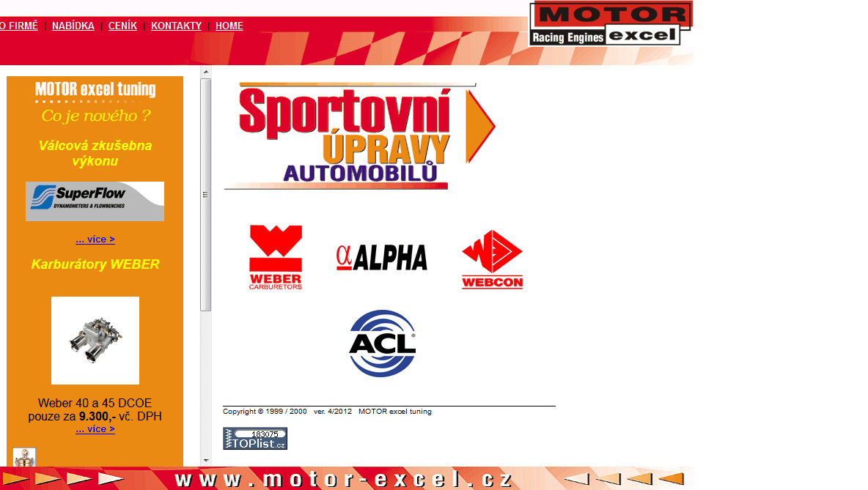Click the Válcová zkušebna výkonu heading
The width and height of the screenshot is (868, 490).
pyautogui.click(x=95, y=153)
